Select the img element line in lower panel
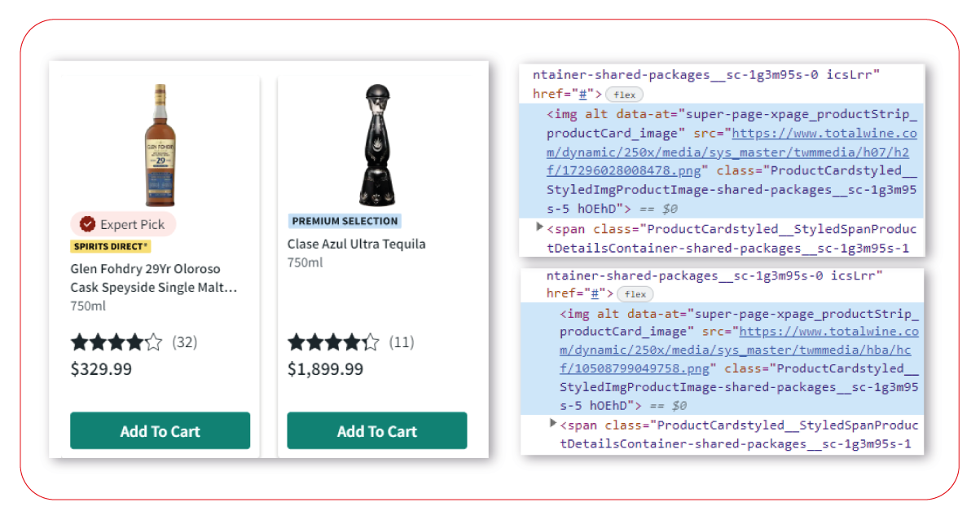This screenshot has height=520, width=980. point(722,359)
